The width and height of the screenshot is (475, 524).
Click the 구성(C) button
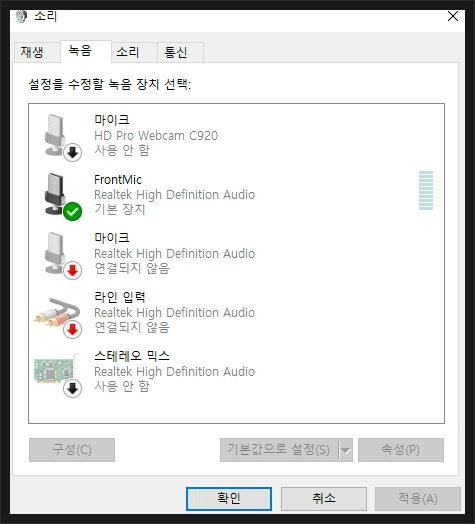coord(72,450)
